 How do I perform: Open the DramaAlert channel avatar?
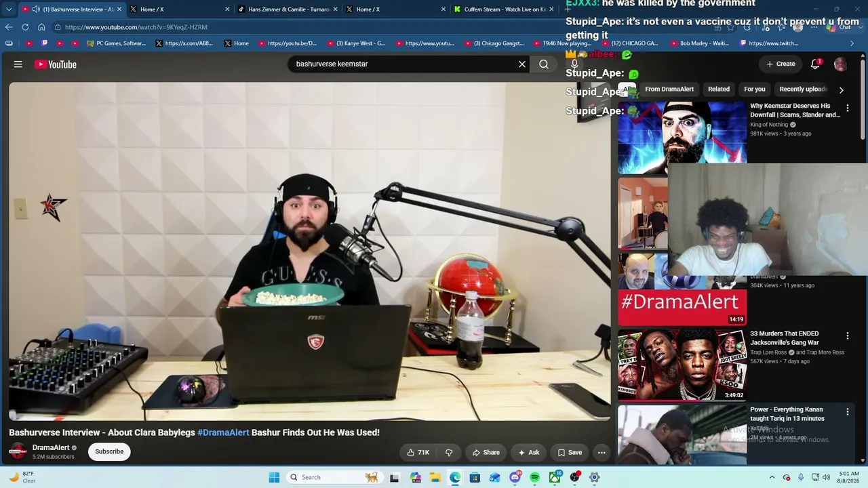coord(18,451)
